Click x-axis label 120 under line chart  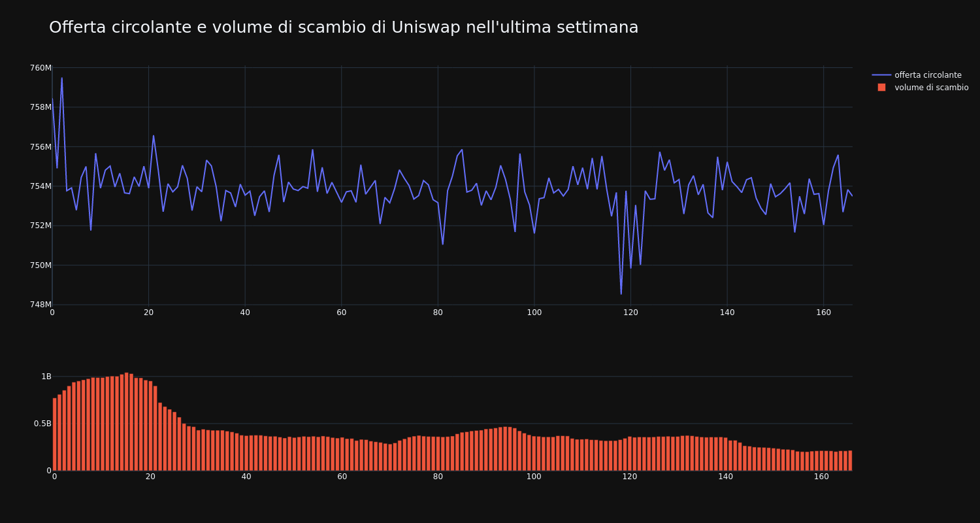[630, 312]
